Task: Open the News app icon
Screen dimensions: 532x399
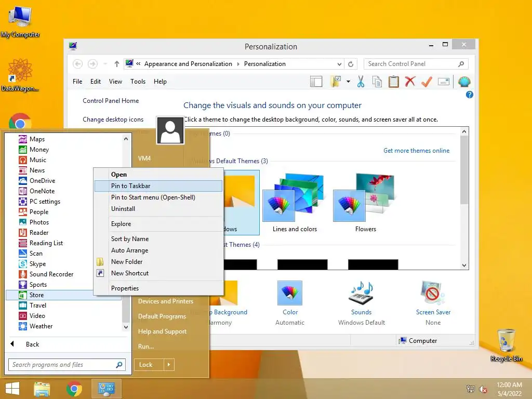Action: pos(23,170)
